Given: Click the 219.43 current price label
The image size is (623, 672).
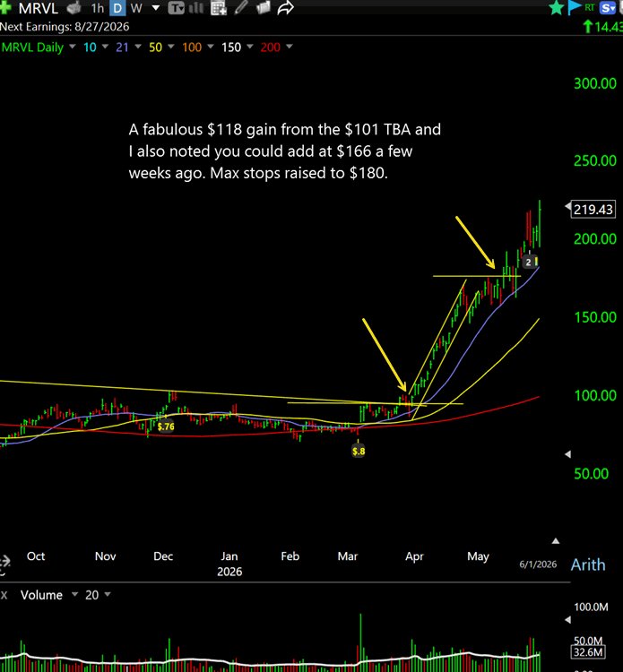Looking at the screenshot, I should click(x=593, y=210).
